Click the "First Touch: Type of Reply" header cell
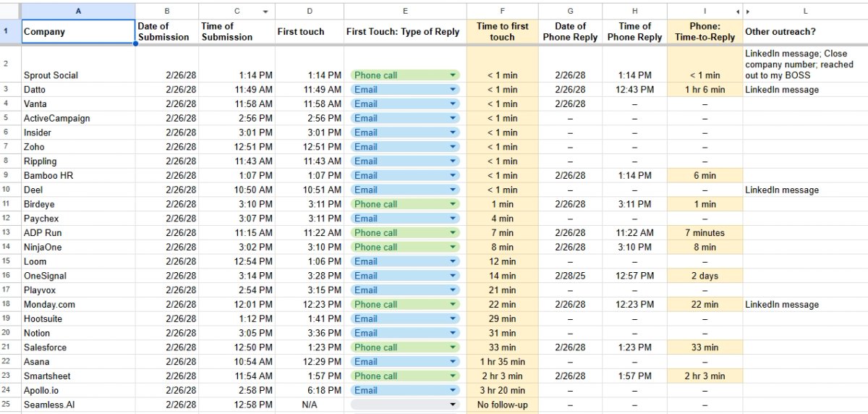This screenshot has width=868, height=414. pyautogui.click(x=405, y=32)
